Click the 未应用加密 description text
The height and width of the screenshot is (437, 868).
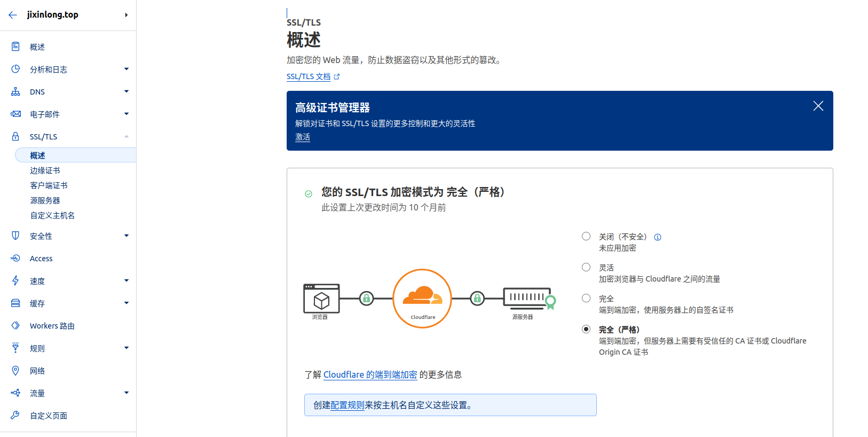(618, 248)
